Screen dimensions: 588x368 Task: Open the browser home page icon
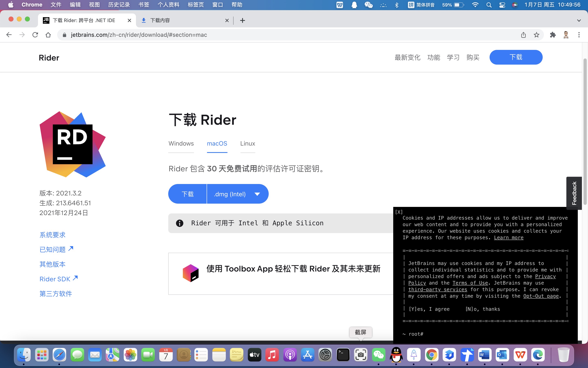pyautogui.click(x=48, y=35)
